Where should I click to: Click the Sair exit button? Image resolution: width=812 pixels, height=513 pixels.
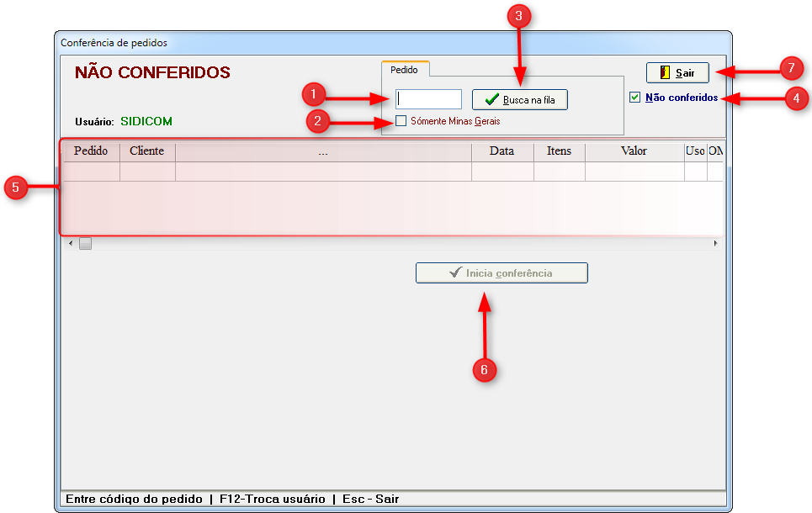677,72
